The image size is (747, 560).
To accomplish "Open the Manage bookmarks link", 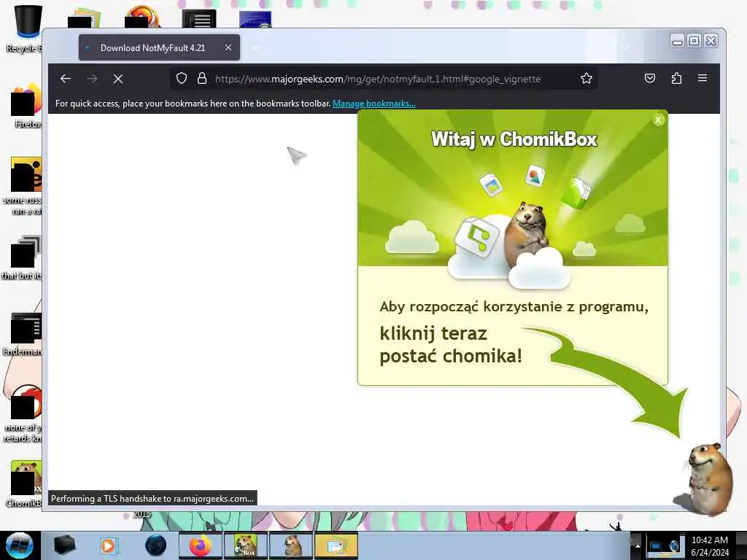I will click(x=374, y=104).
